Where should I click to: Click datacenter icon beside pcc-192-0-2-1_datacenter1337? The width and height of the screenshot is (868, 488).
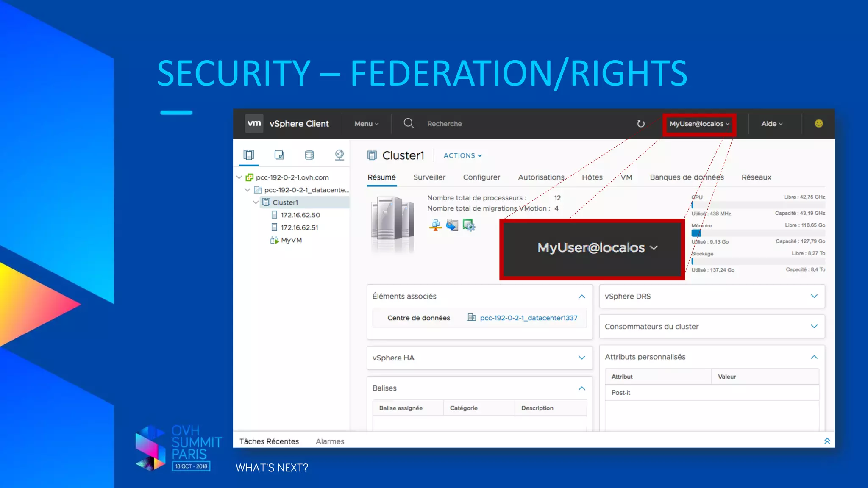(471, 317)
